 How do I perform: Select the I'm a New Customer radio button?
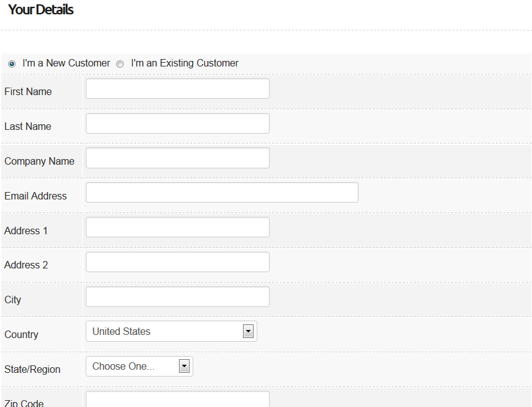[x=12, y=64]
